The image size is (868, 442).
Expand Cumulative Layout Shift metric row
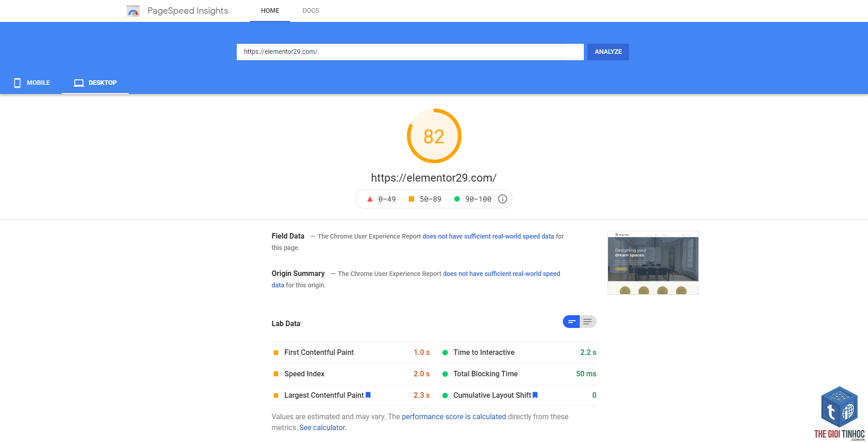(519, 395)
